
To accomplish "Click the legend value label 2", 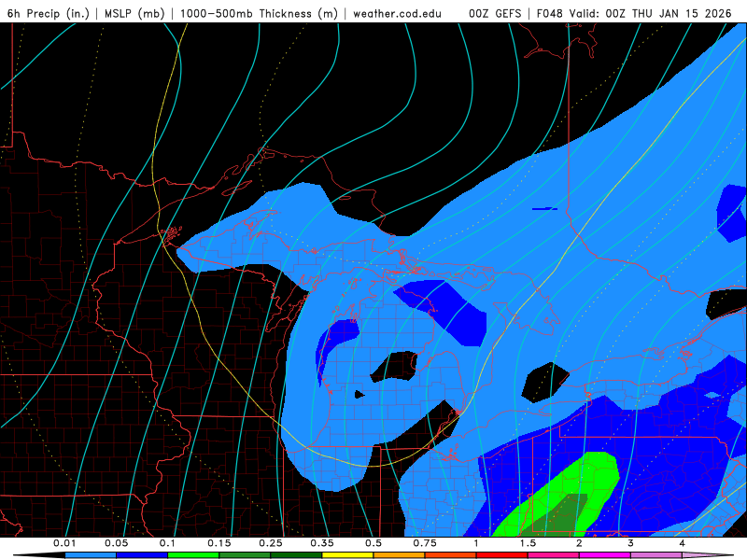I will (x=579, y=543).
